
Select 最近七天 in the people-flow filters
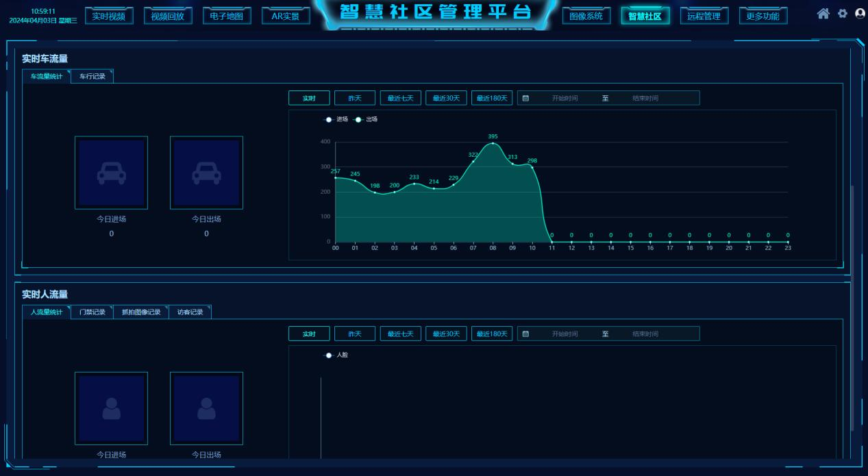(401, 334)
